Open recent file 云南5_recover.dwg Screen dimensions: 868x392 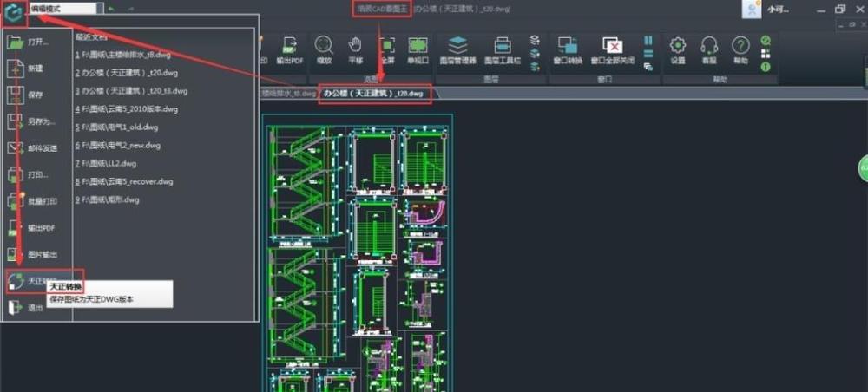[x=124, y=181]
